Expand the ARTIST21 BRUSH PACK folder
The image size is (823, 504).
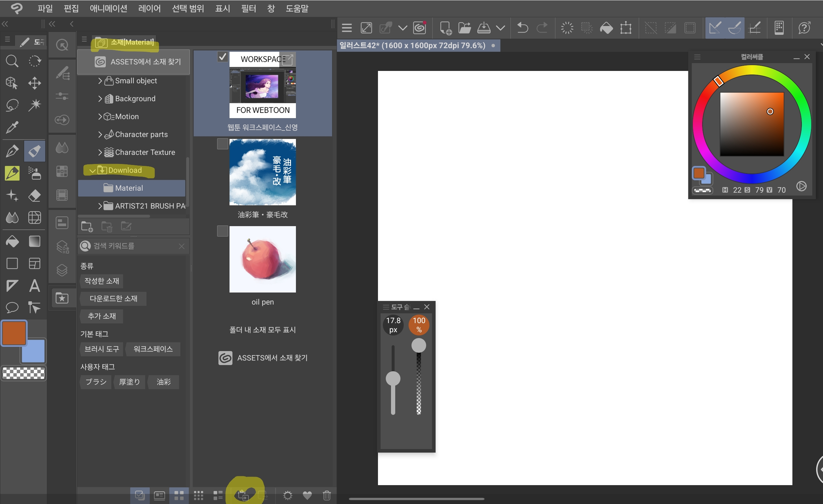[100, 206]
